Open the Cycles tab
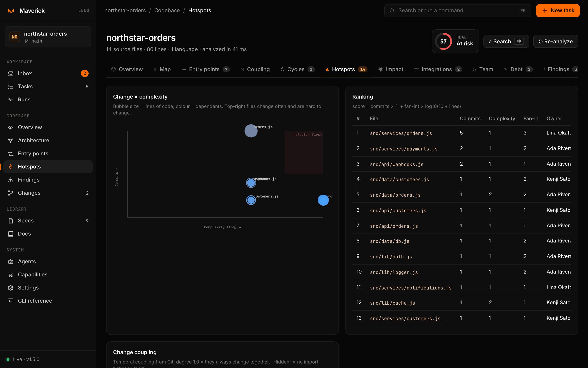 pyautogui.click(x=297, y=69)
